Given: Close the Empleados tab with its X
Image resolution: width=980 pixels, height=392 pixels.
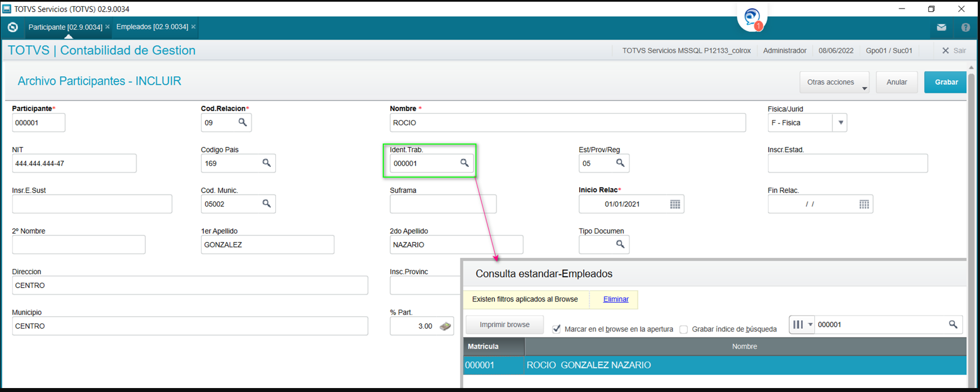Looking at the screenshot, I should pos(193,27).
